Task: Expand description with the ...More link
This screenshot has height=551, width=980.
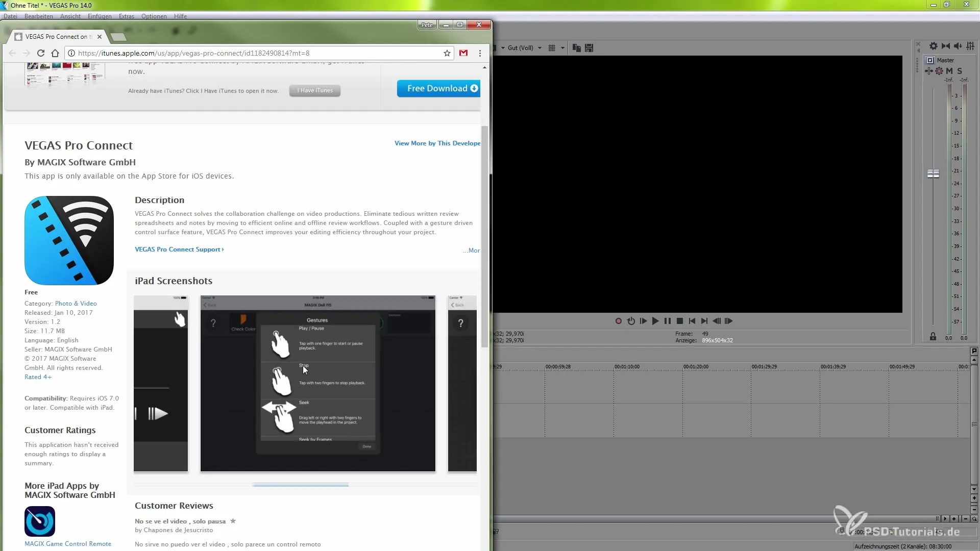Action: (x=472, y=251)
